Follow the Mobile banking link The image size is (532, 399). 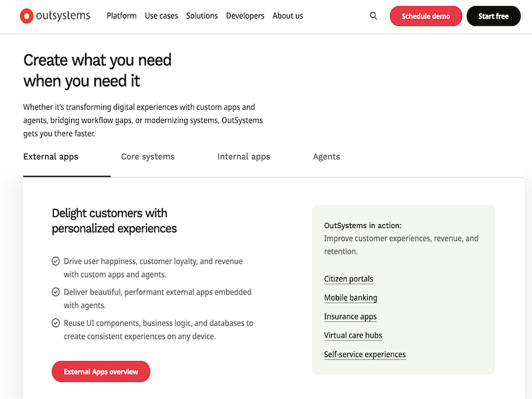pos(350,297)
